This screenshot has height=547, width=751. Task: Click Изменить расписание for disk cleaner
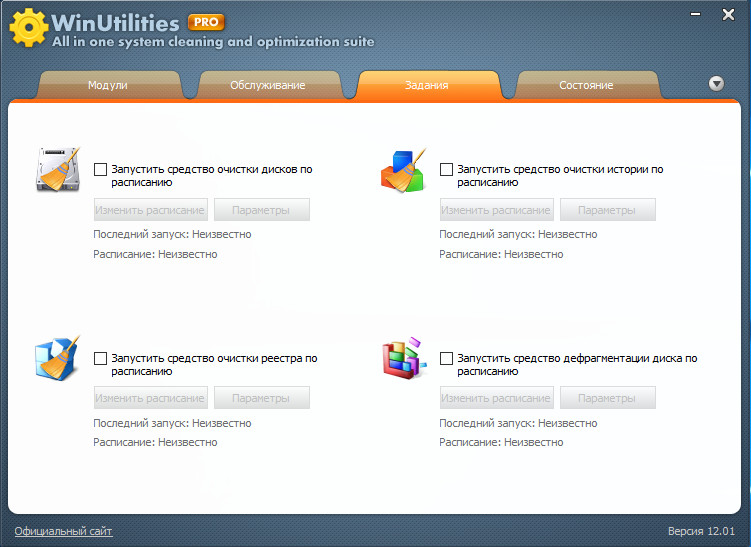(x=150, y=210)
